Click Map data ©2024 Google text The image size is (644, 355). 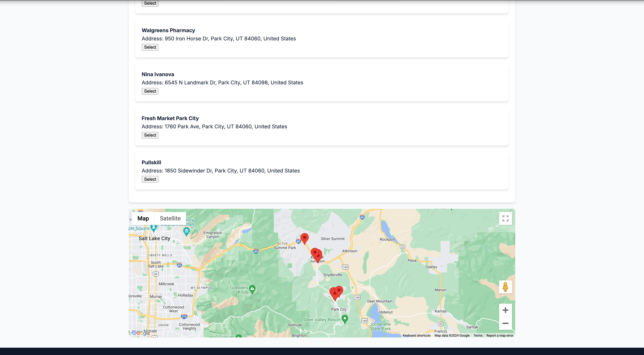pos(452,336)
